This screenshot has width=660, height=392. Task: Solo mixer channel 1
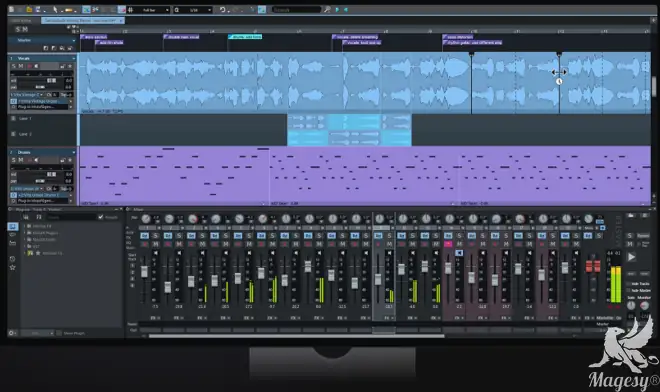pos(155,235)
